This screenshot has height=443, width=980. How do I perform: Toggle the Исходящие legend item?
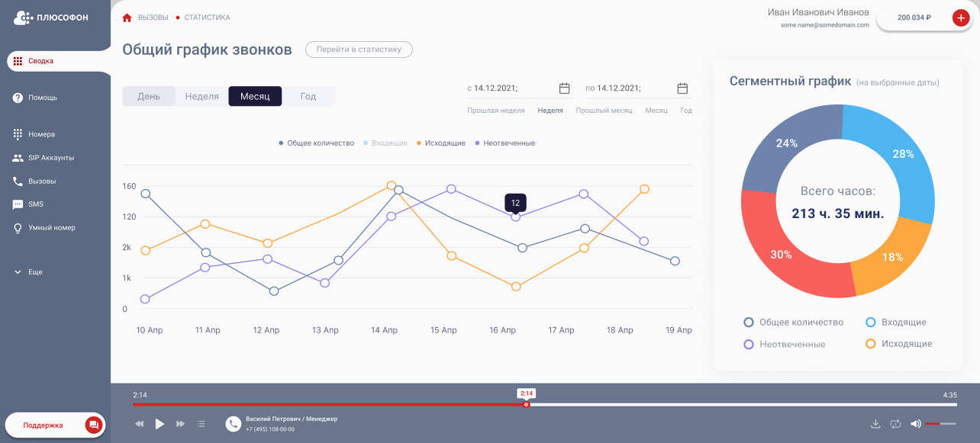440,143
